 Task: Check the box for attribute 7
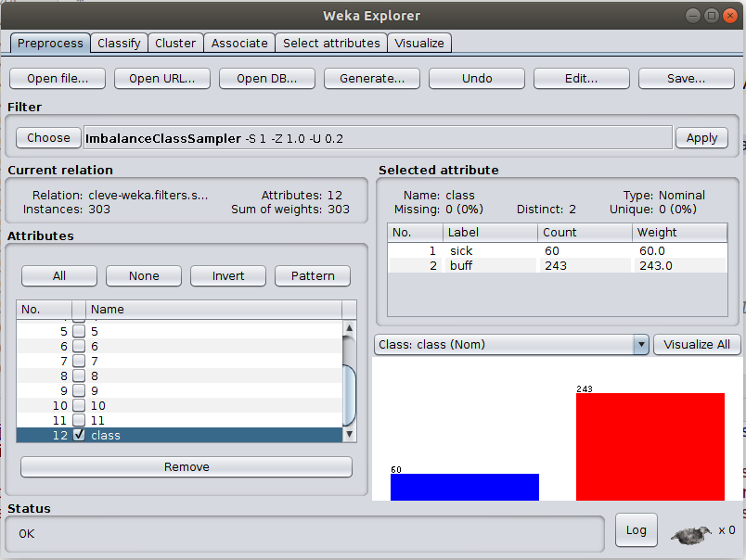tap(79, 361)
